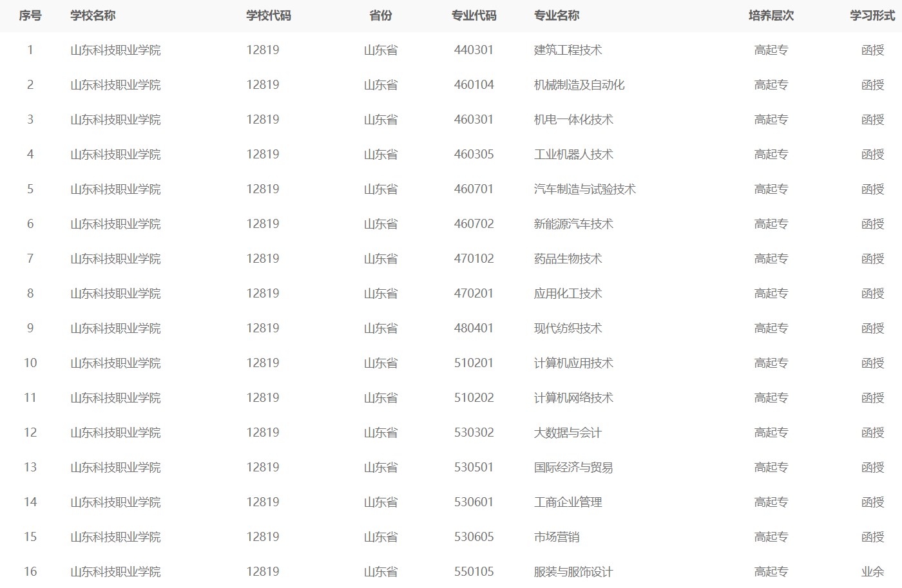This screenshot has width=902, height=588.
Task: Select the 机电一体化技术 major cell
Action: [573, 120]
